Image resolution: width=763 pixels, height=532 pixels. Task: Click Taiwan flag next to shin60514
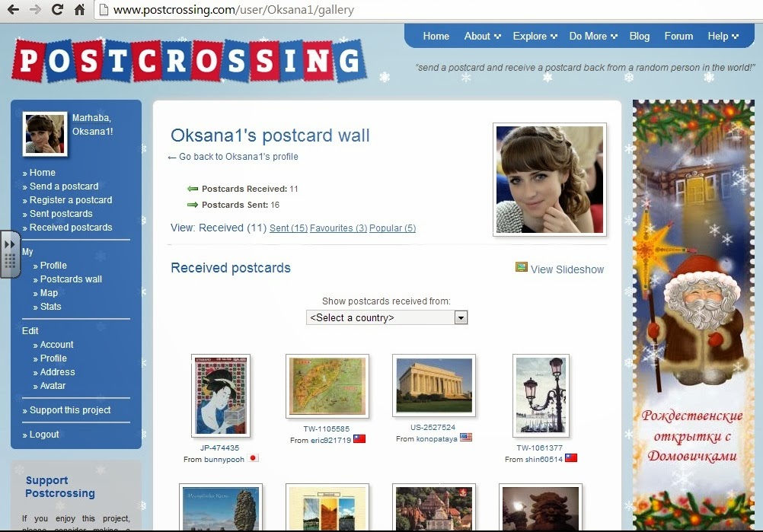571,457
